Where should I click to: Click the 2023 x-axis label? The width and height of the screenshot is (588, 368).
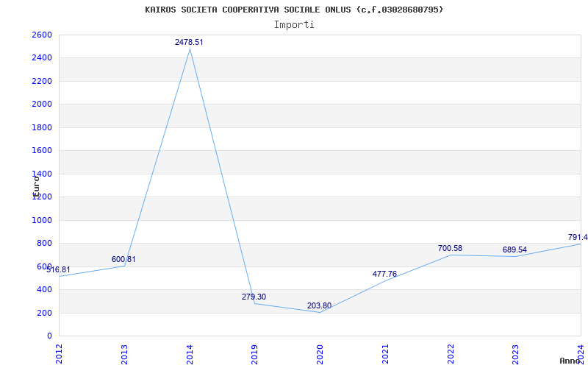pyautogui.click(x=516, y=354)
